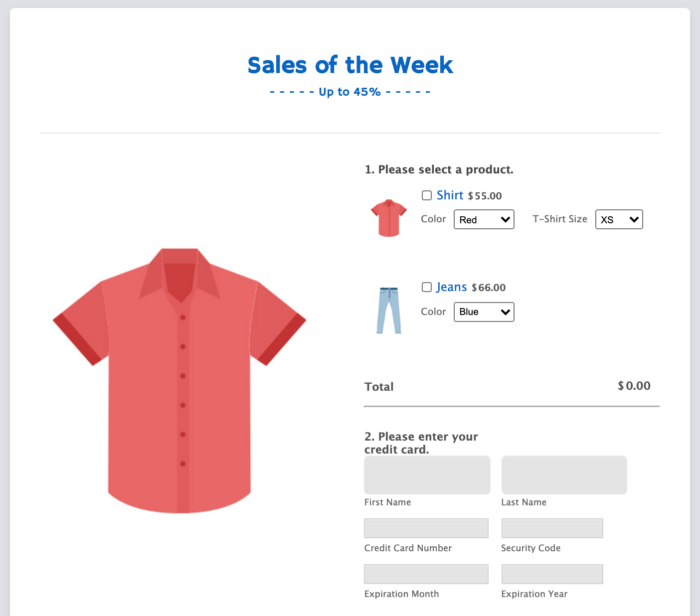Screen dimensions: 700x616
Task: Click the Shirt price $55.00
Action: tap(485, 196)
